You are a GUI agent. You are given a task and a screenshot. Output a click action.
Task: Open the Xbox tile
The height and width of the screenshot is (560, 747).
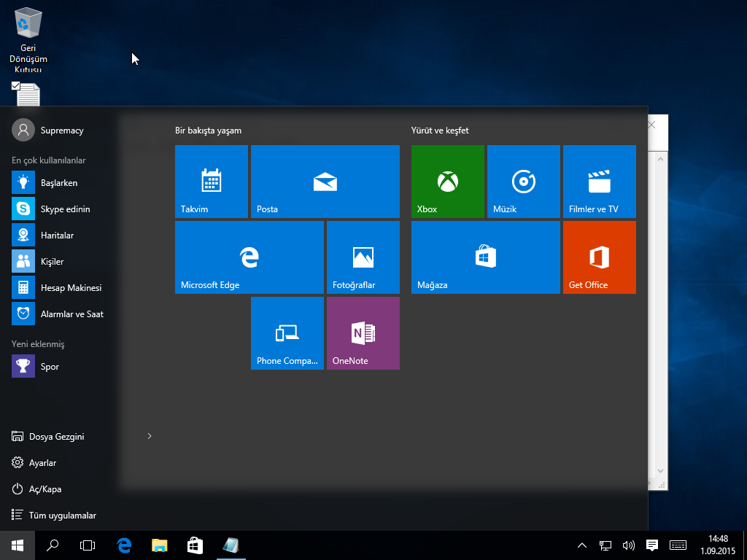447,182
